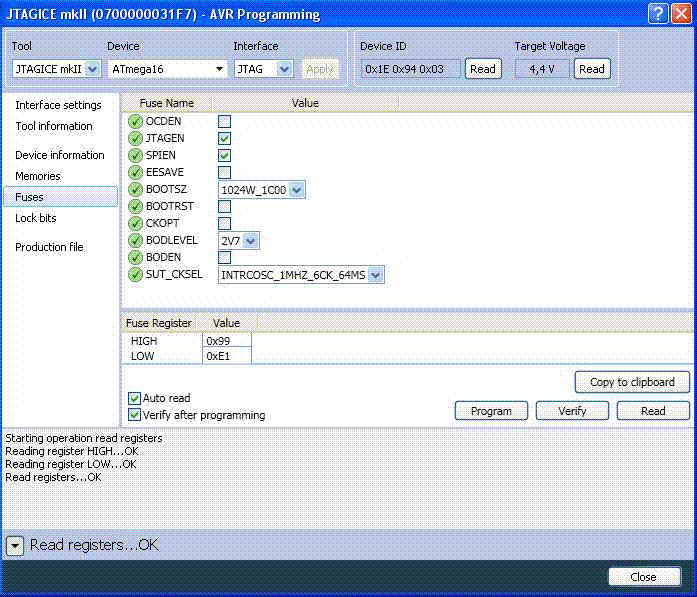Click the Apply button
697x597 pixels.
320,69
